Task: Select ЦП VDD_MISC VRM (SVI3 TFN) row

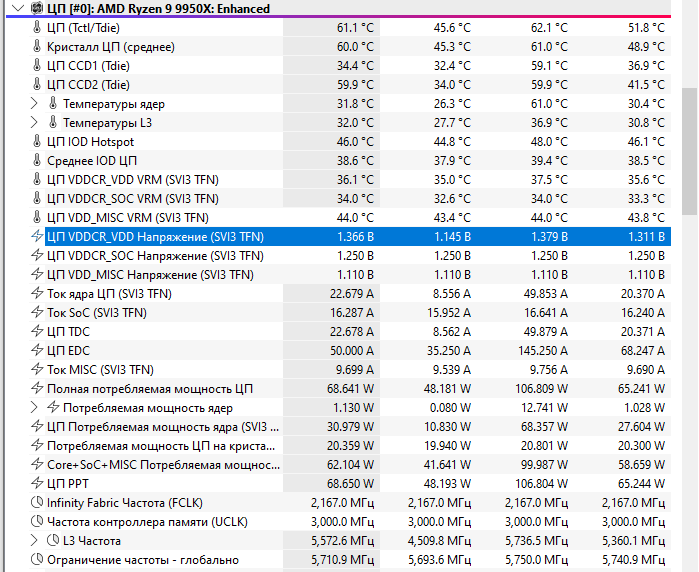Action: tap(350, 218)
